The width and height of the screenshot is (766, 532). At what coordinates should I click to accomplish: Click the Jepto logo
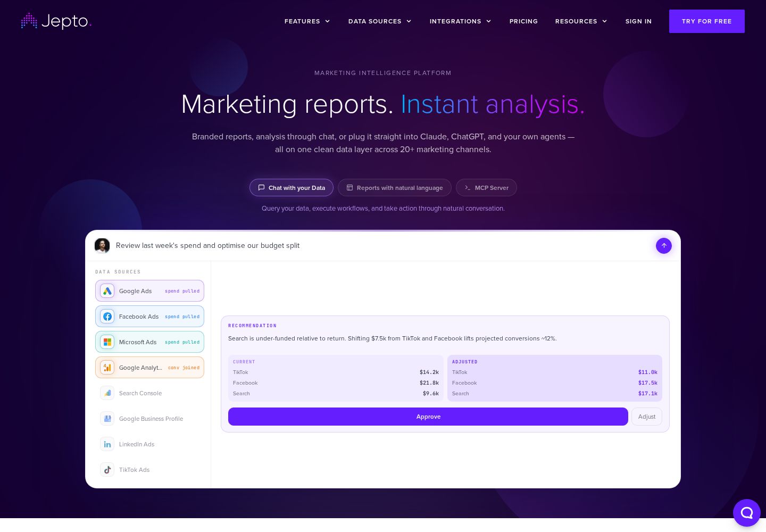56,21
